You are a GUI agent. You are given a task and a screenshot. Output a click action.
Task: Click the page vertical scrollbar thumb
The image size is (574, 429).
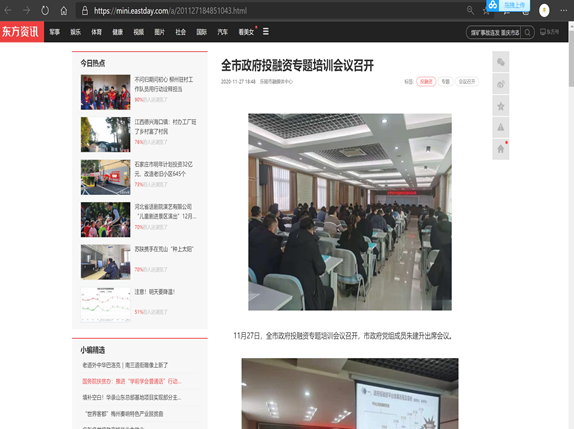(x=571, y=59)
